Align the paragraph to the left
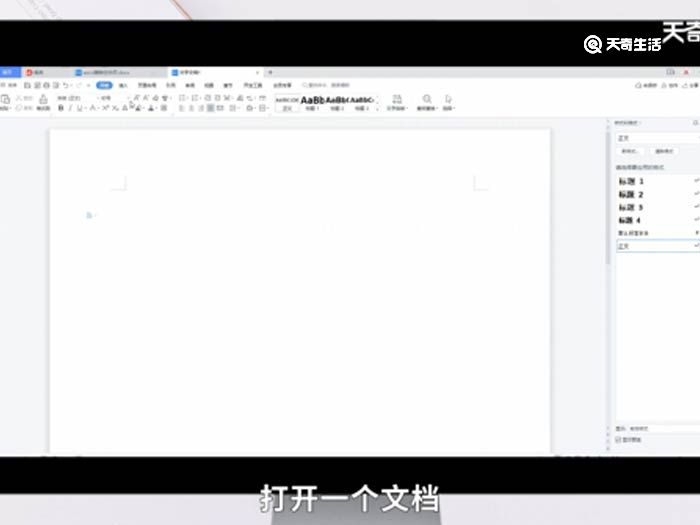 [x=182, y=108]
